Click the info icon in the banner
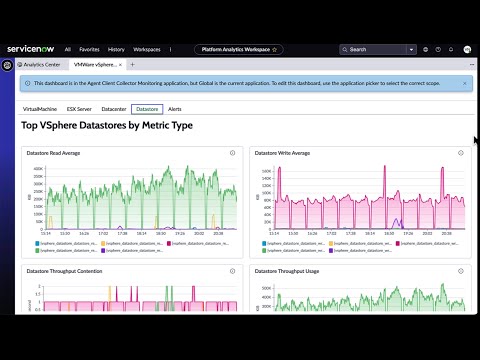 (x=28, y=83)
